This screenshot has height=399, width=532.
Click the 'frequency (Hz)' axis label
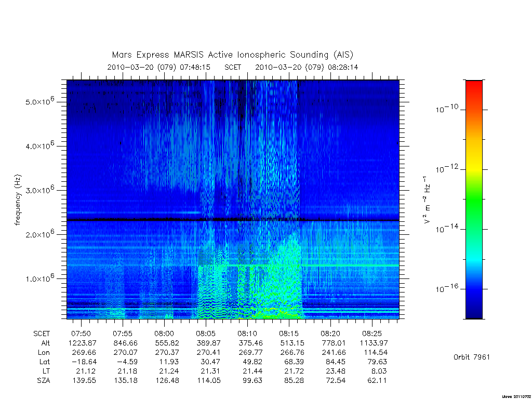point(18,200)
